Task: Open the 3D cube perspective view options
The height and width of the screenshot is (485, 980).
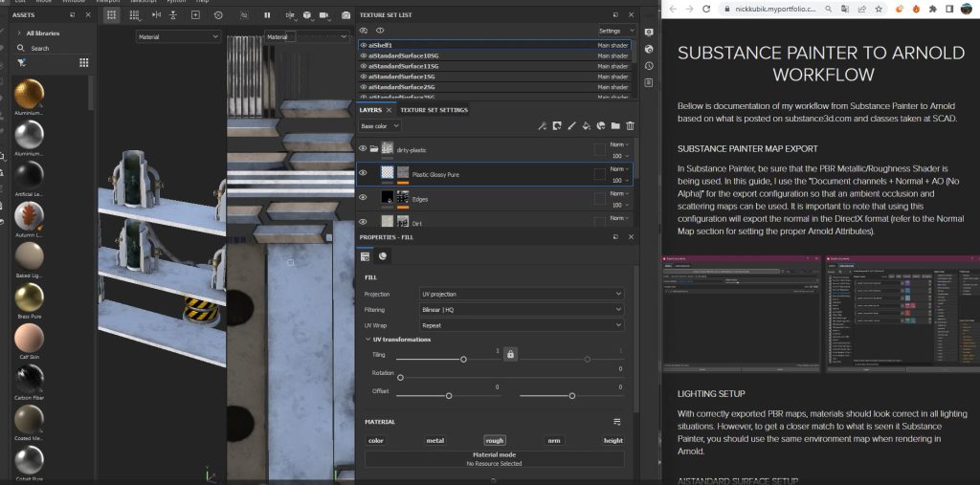Action: coord(307,15)
